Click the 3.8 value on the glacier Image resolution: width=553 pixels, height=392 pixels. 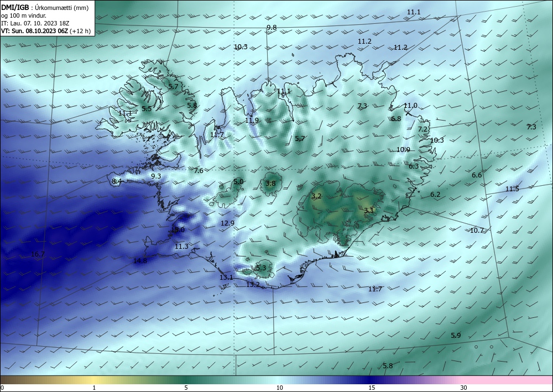click(x=270, y=184)
